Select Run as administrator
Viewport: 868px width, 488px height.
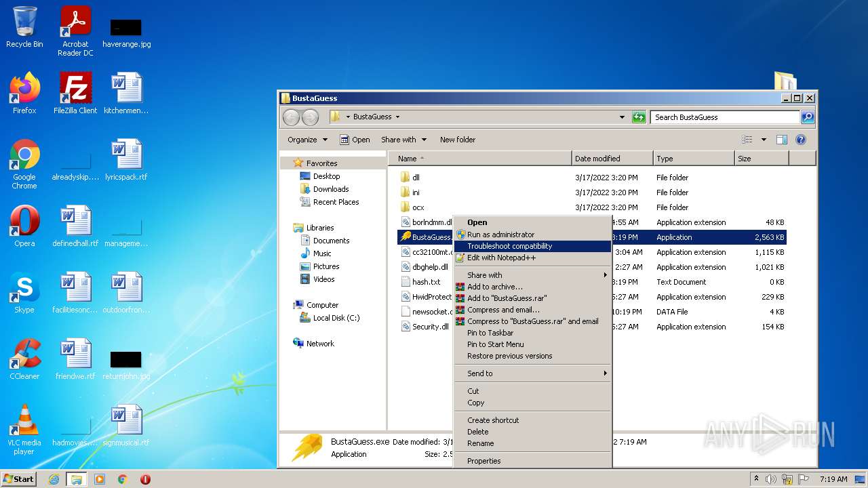click(x=532, y=235)
